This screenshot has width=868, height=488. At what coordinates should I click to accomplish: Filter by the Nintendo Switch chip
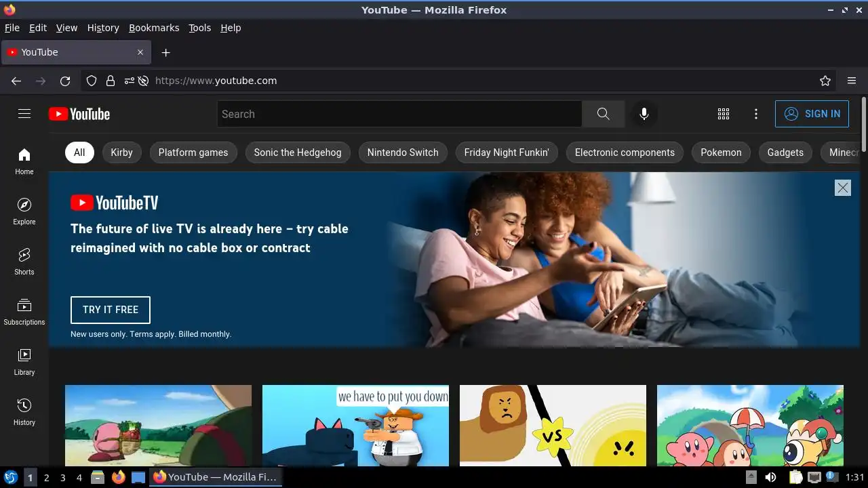(x=403, y=152)
